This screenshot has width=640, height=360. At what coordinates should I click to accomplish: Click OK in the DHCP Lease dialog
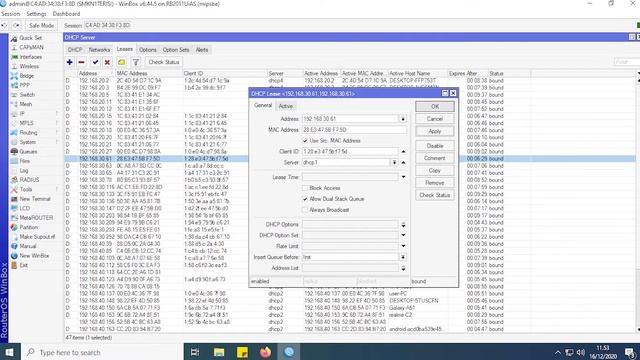pos(435,107)
